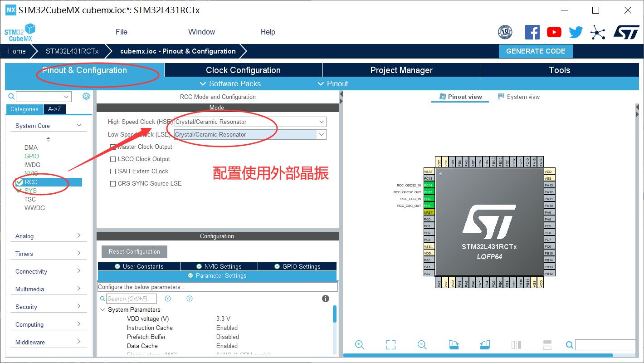The height and width of the screenshot is (363, 644).
Task: Open the Pinout dropdown menu
Action: (333, 83)
